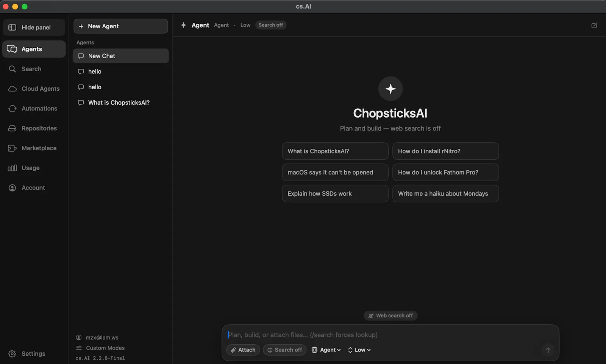Open Custom Modes
Screen dimensions: 606x364
[100, 348]
